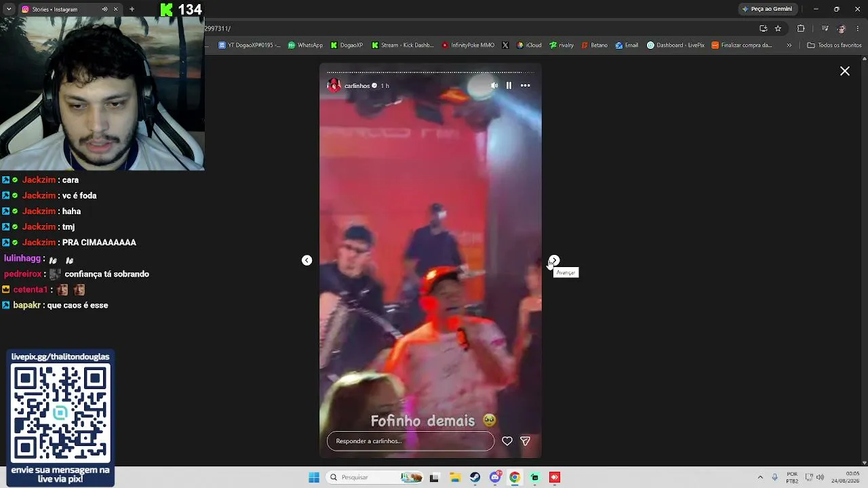Close the Stories • Instagram tab
This screenshot has width=868, height=488.
(x=115, y=9)
